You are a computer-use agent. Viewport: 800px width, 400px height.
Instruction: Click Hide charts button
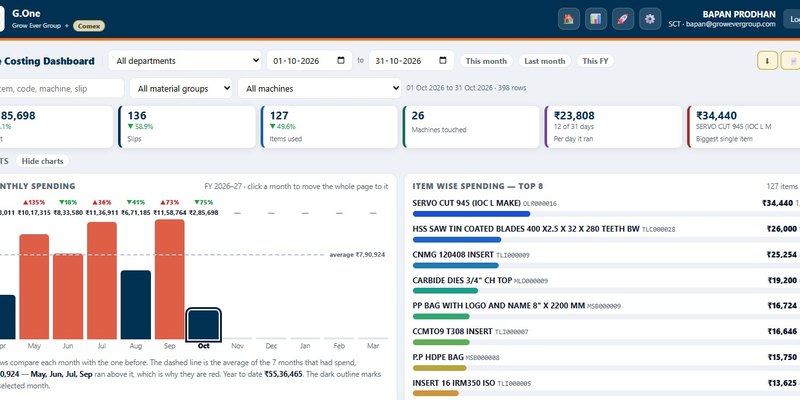[42, 161]
